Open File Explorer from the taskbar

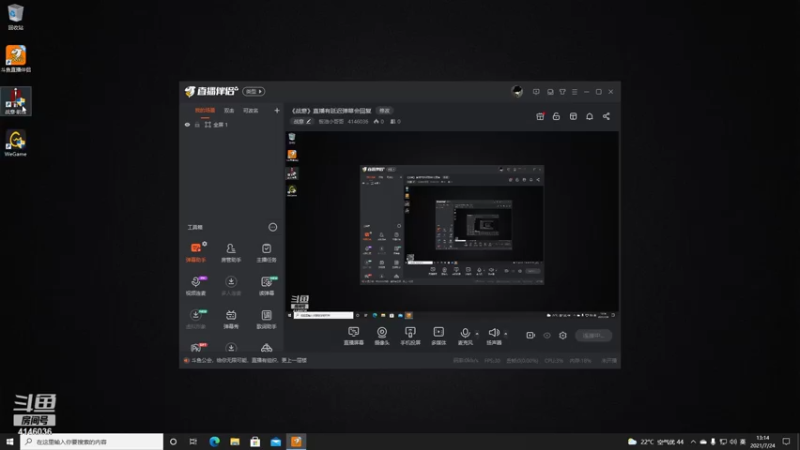pos(235,441)
